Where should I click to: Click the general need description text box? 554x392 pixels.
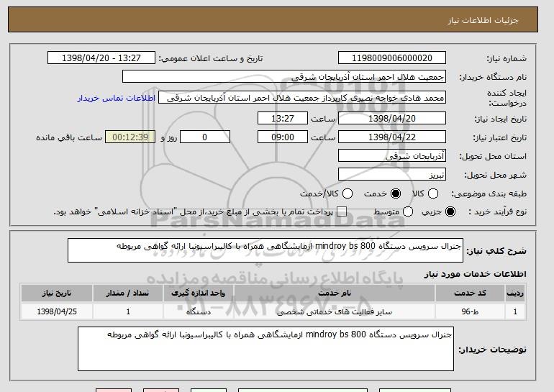[x=265, y=250]
